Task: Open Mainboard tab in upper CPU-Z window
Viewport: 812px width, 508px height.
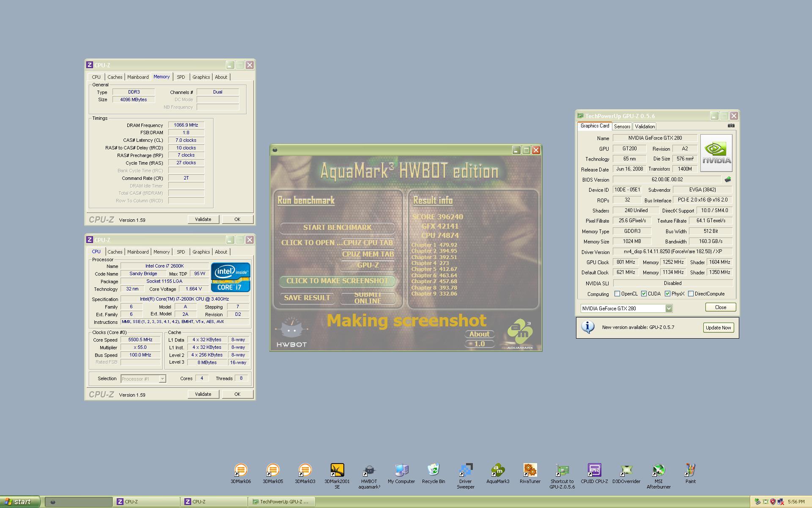Action: 138,77
